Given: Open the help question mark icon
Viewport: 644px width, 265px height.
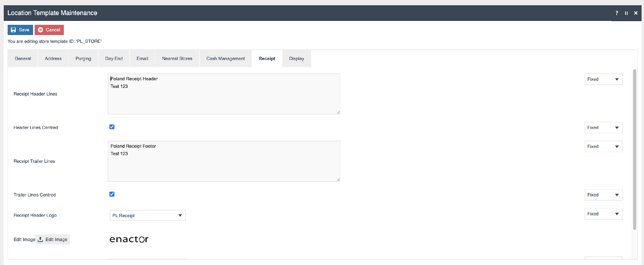Looking at the screenshot, I should pyautogui.click(x=617, y=13).
